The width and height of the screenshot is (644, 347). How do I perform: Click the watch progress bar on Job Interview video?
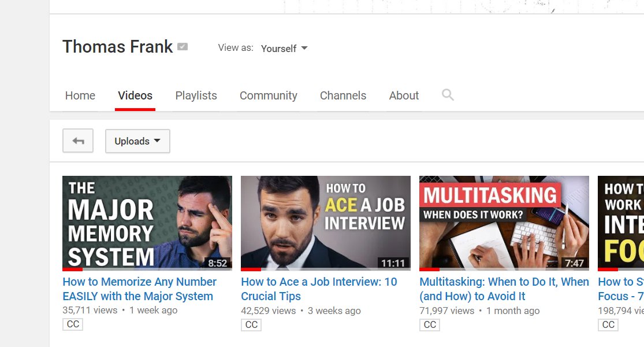(x=326, y=270)
